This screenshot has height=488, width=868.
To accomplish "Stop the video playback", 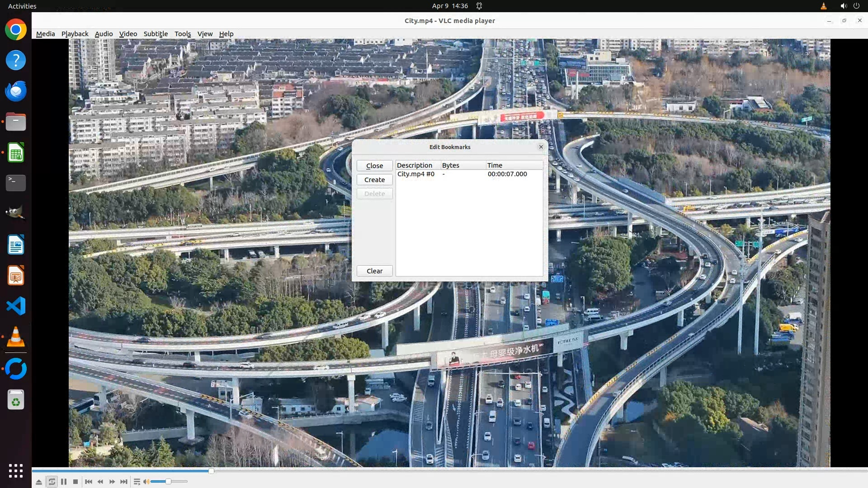I will coord(75,482).
